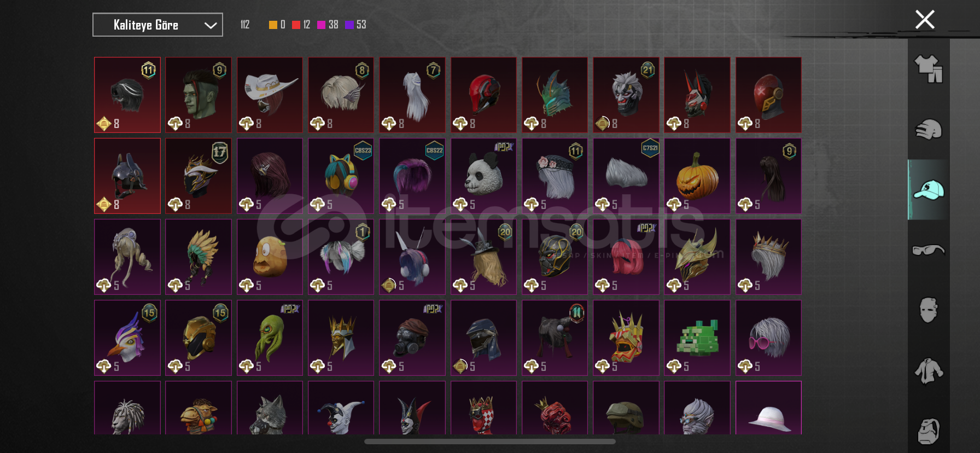
Task: Select the red motorcycle helmet item
Action: point(483,95)
